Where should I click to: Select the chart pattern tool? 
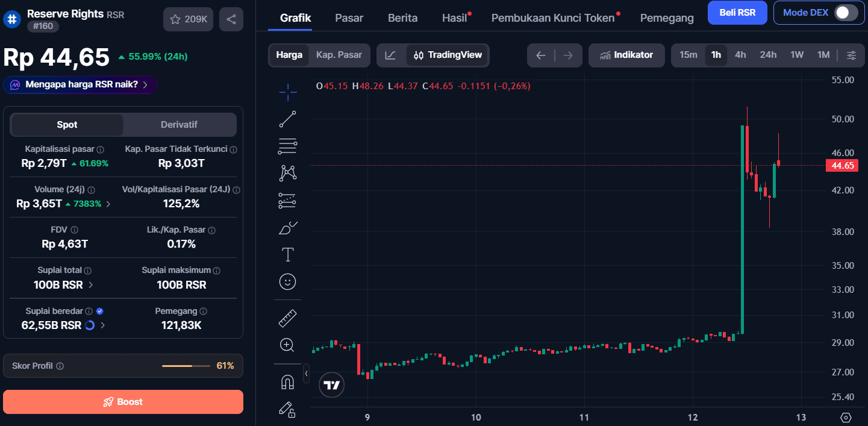(x=288, y=174)
